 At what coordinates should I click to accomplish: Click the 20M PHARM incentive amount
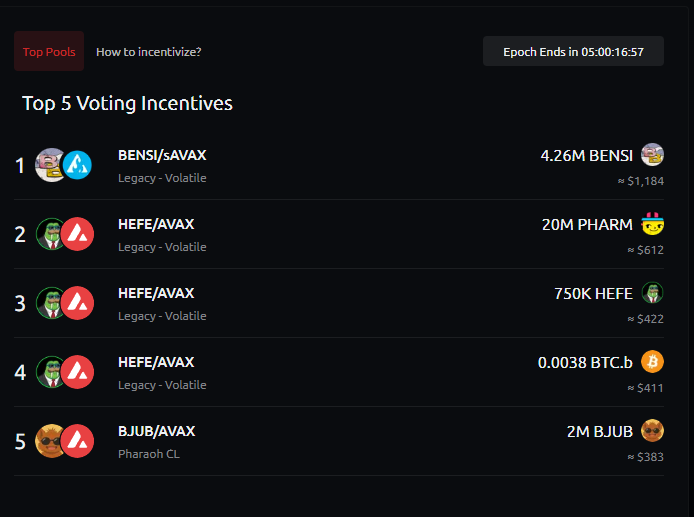[587, 224]
